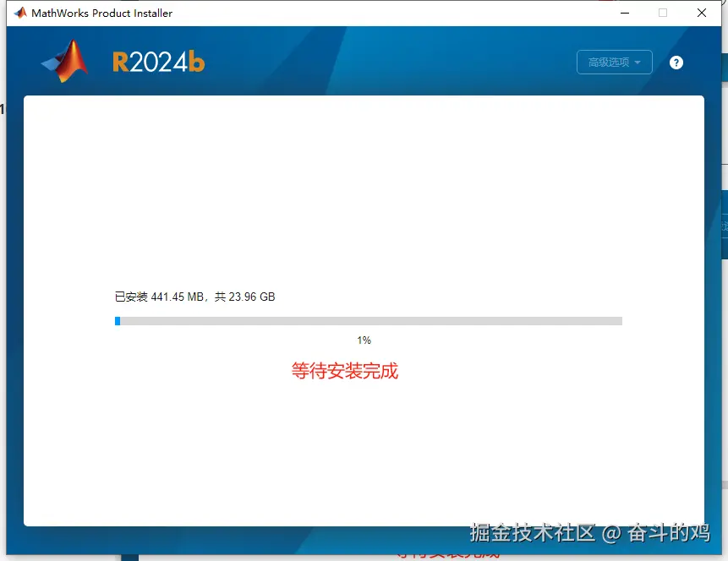Screen dimensions: 728x561
Task: Click MathWorks icon in title bar
Action: (x=20, y=13)
